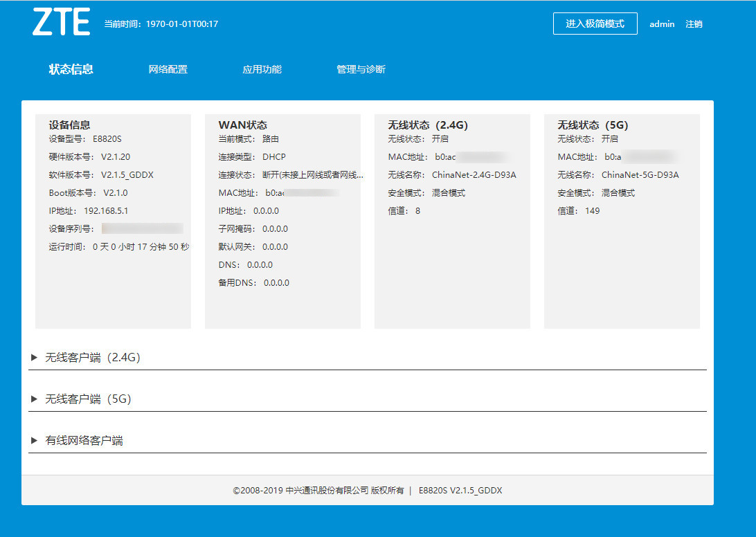Click the WAN mode value 路由
Viewport: 756px width, 537px height.
click(x=271, y=139)
